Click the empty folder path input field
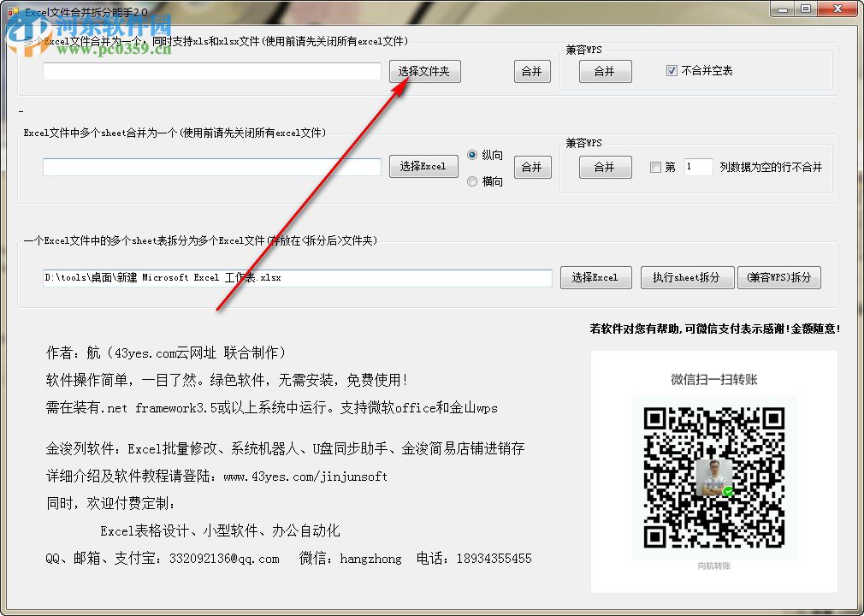The width and height of the screenshot is (864, 616). (x=210, y=72)
